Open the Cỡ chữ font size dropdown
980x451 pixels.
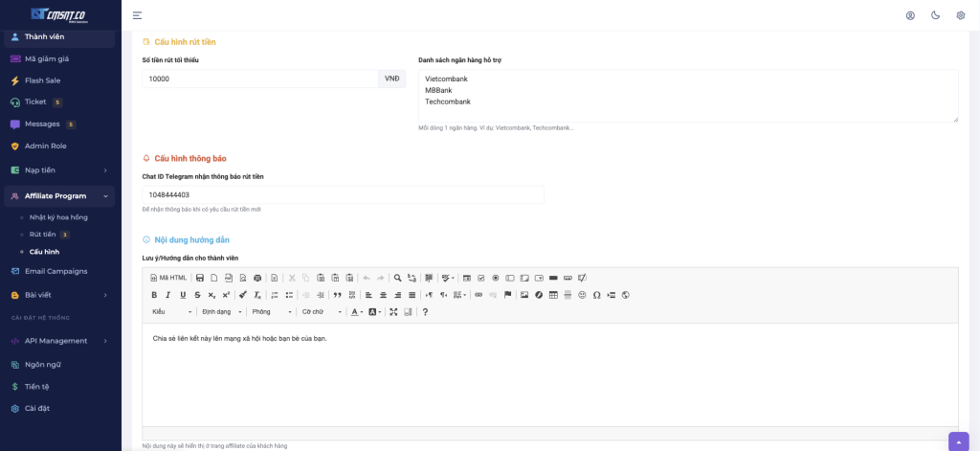[322, 312]
